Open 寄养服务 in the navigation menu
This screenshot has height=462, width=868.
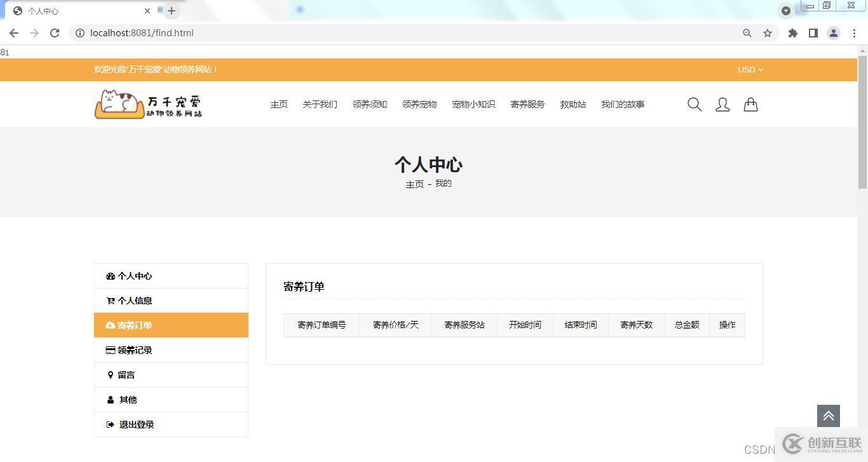(x=527, y=104)
